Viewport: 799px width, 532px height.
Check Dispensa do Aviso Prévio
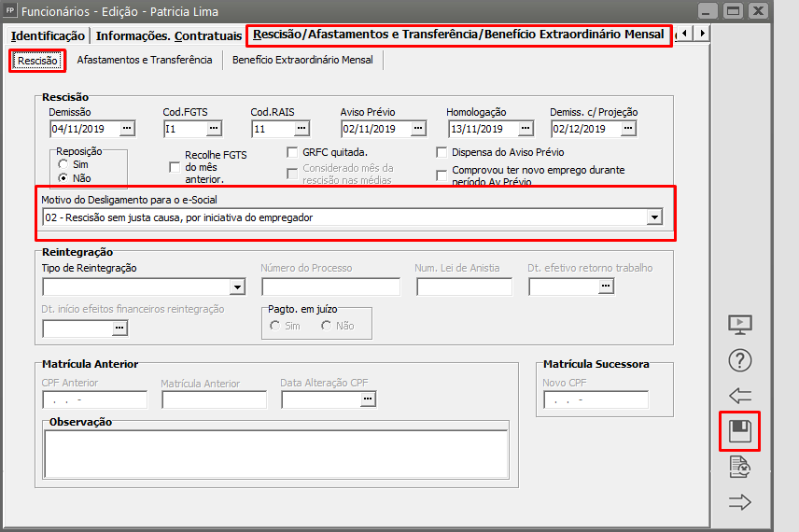pos(442,152)
